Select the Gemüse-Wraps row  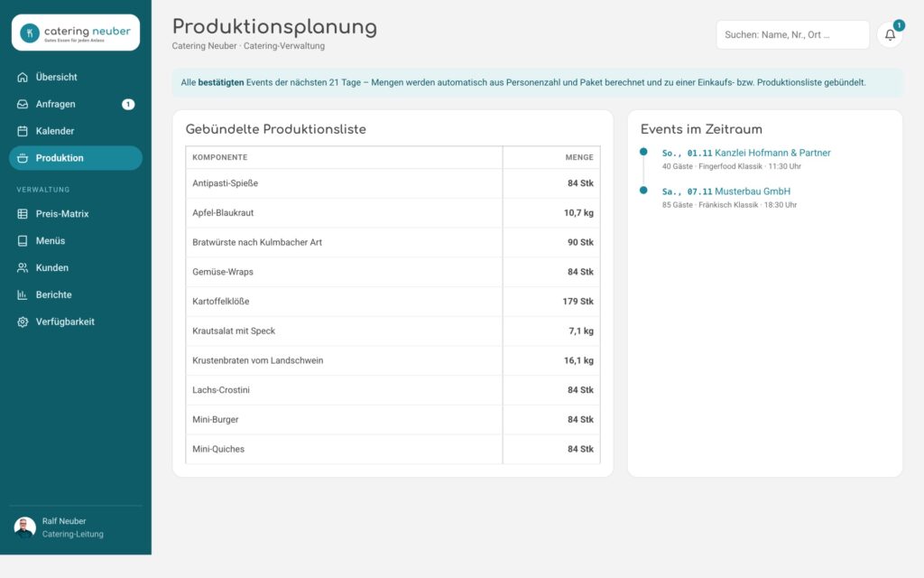(x=393, y=272)
